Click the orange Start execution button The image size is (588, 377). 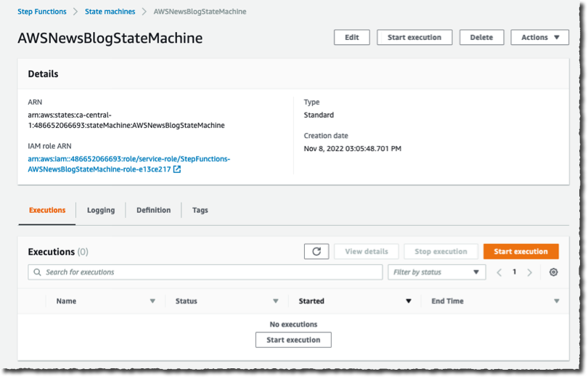coord(521,251)
